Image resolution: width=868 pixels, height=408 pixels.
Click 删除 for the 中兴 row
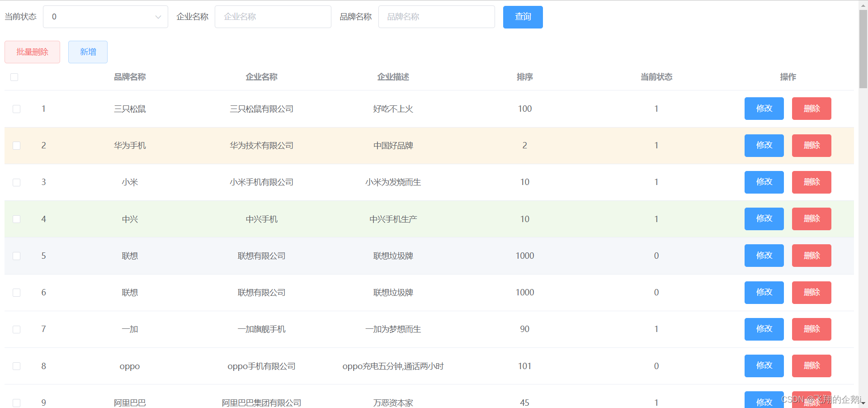pos(811,219)
